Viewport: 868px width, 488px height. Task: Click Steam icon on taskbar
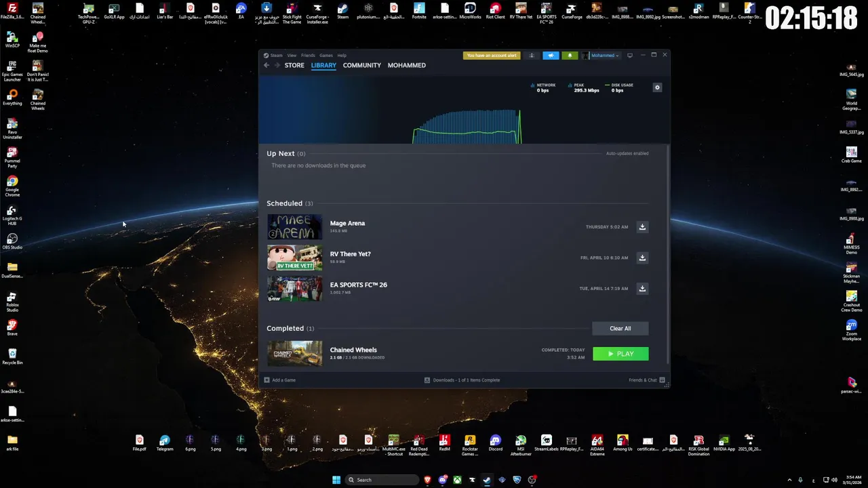[x=487, y=480]
